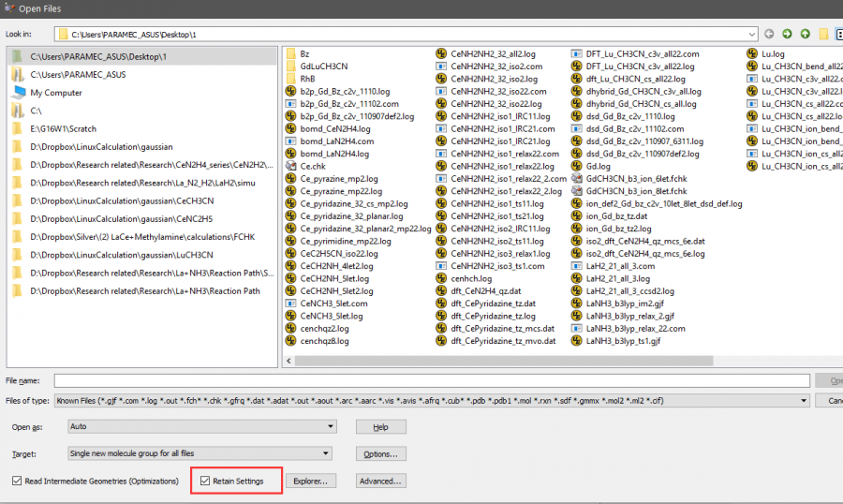The image size is (843, 504).
Task: Select the calculations\FCHK sidebar folder
Action: tap(142, 237)
